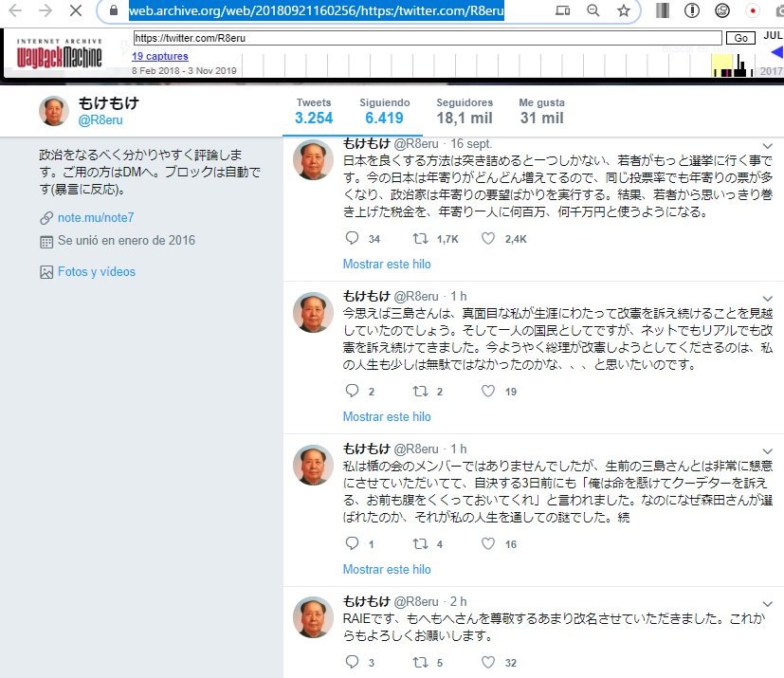Image resolution: width=784 pixels, height=678 pixels.
Task: Click Mostrar este hilo under 16-likes tweet
Action: [x=387, y=569]
